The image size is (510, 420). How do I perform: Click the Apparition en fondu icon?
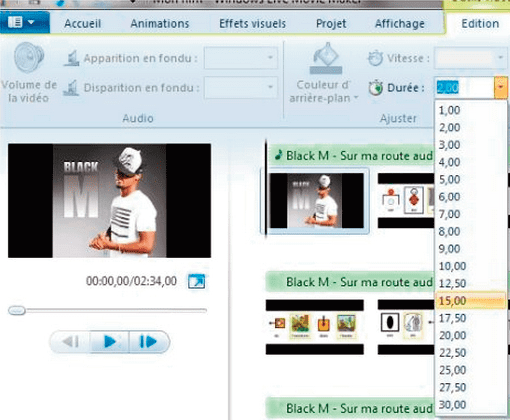(x=71, y=58)
